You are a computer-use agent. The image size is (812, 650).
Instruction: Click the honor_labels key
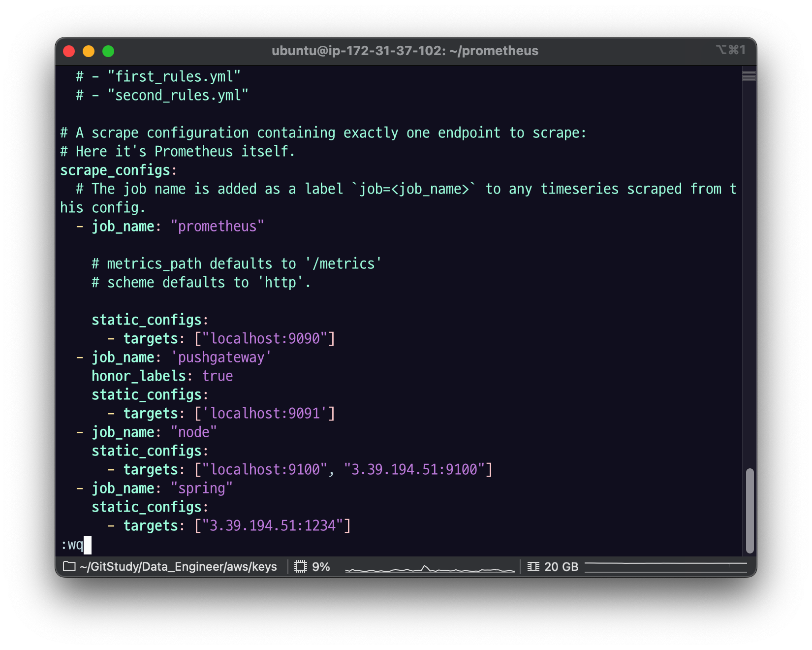click(x=139, y=376)
